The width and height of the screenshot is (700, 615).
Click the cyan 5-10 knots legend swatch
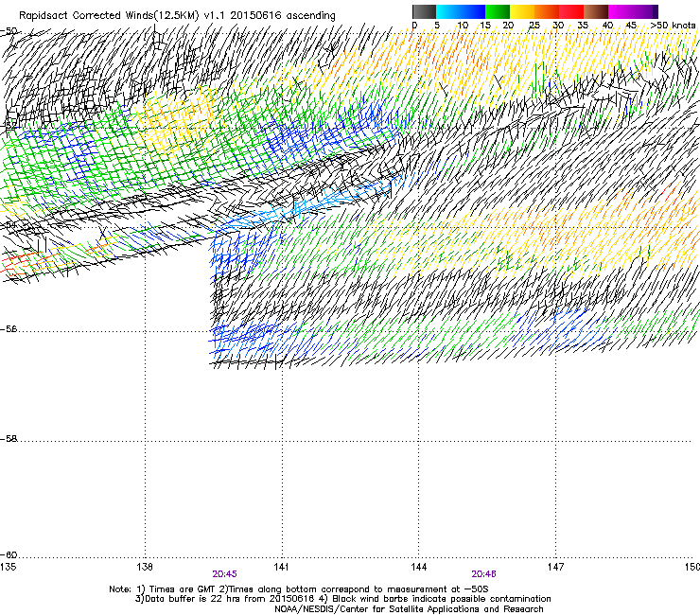point(448,11)
